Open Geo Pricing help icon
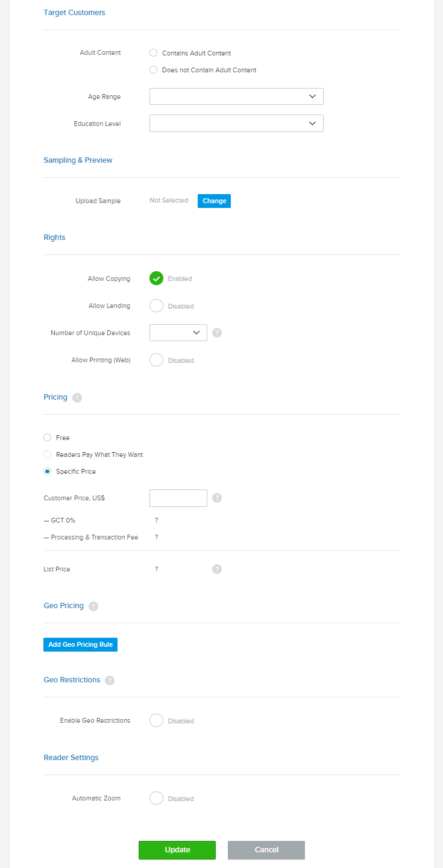This screenshot has height=868, width=443. 93,606
